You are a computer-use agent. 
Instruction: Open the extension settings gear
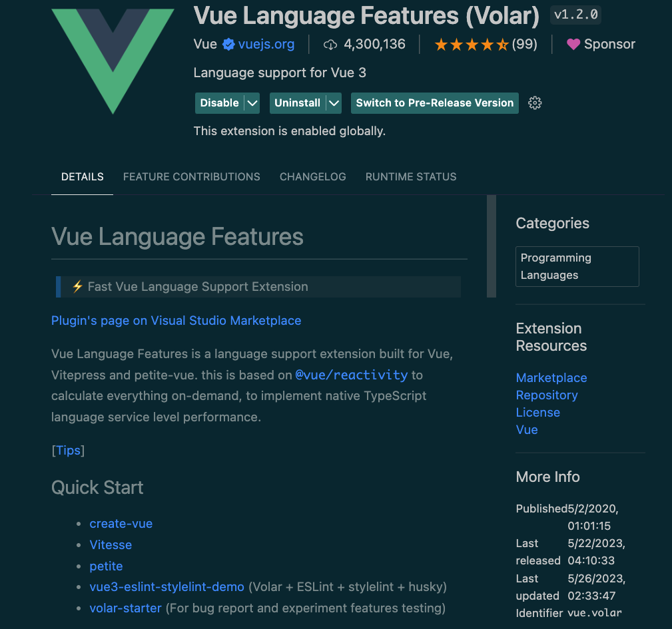tap(535, 103)
